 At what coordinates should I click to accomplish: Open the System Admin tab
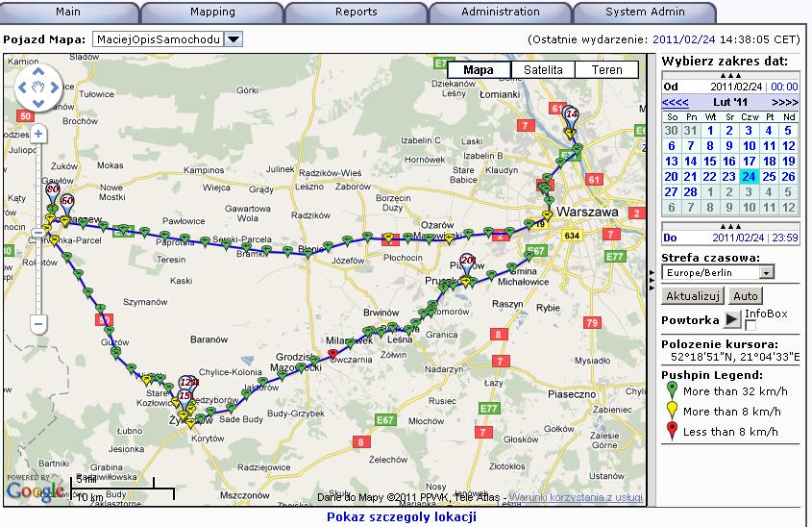coord(645,12)
